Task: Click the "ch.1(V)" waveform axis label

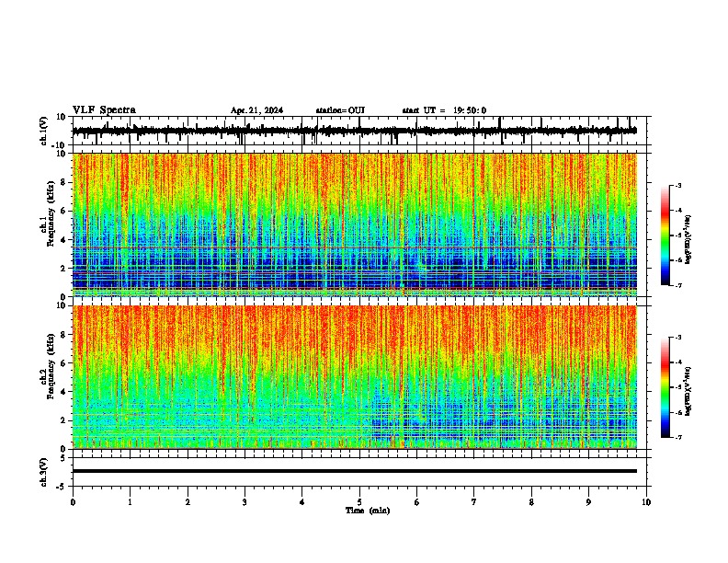Action: click(44, 131)
